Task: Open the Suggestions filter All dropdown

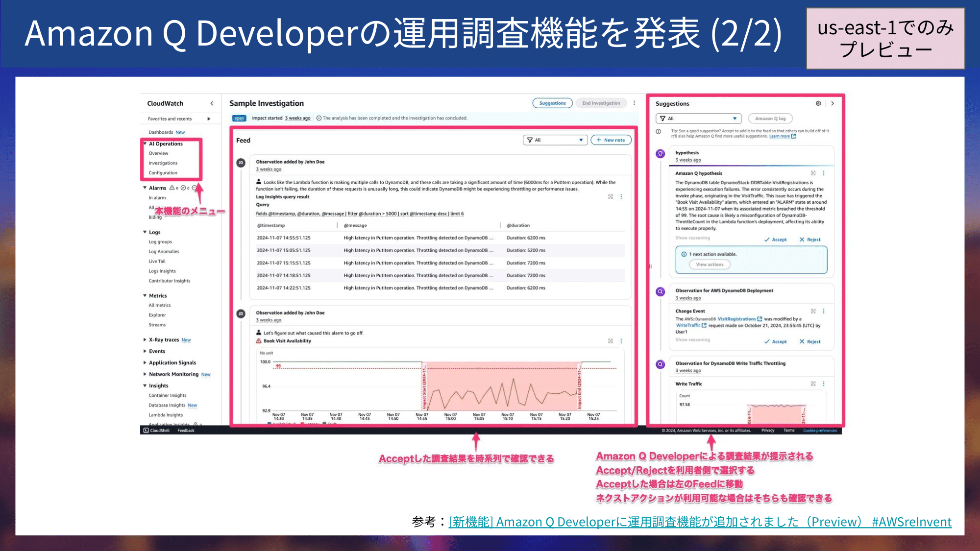Action: [698, 119]
